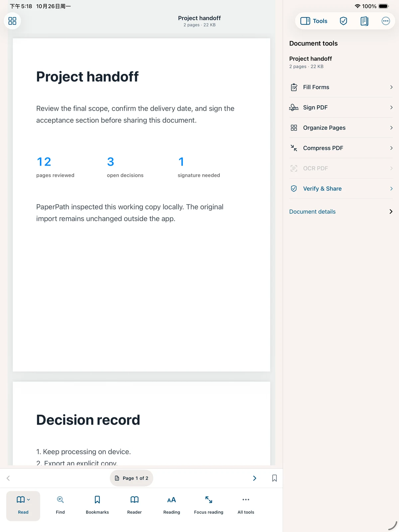Expand the Read mode dropdown
This screenshot has height=532, width=399.
[x=23, y=506]
